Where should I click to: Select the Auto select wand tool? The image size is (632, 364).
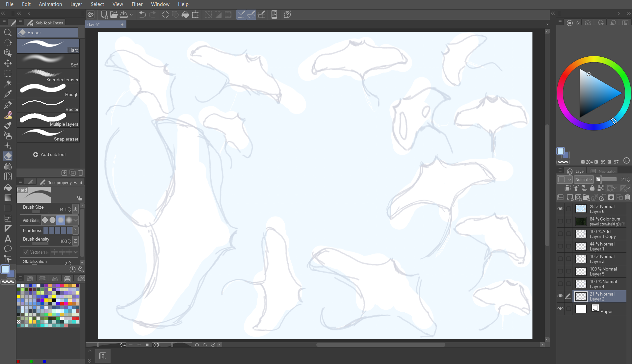(8, 84)
